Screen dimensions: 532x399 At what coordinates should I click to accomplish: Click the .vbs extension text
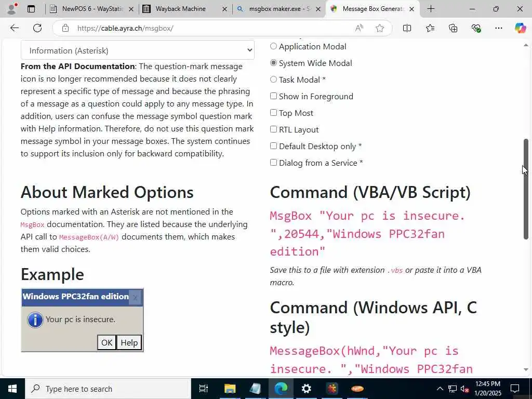[395, 270]
